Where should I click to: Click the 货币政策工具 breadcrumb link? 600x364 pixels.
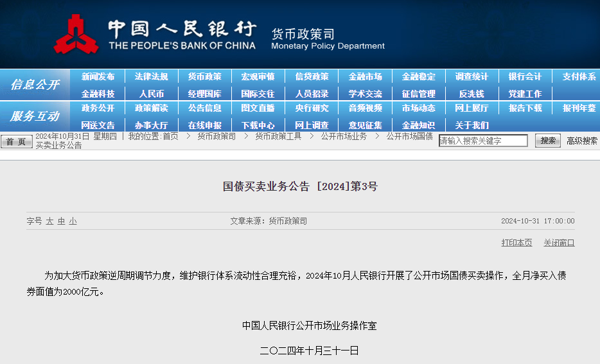[278, 136]
